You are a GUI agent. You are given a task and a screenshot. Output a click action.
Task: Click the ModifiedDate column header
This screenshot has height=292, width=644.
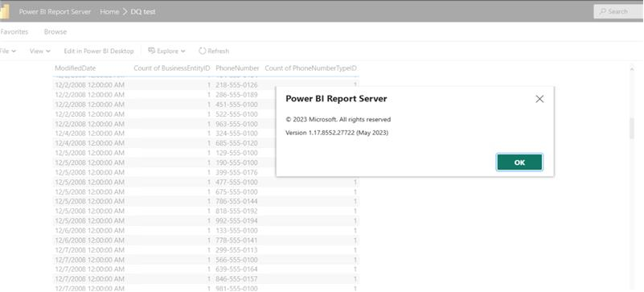coord(75,68)
